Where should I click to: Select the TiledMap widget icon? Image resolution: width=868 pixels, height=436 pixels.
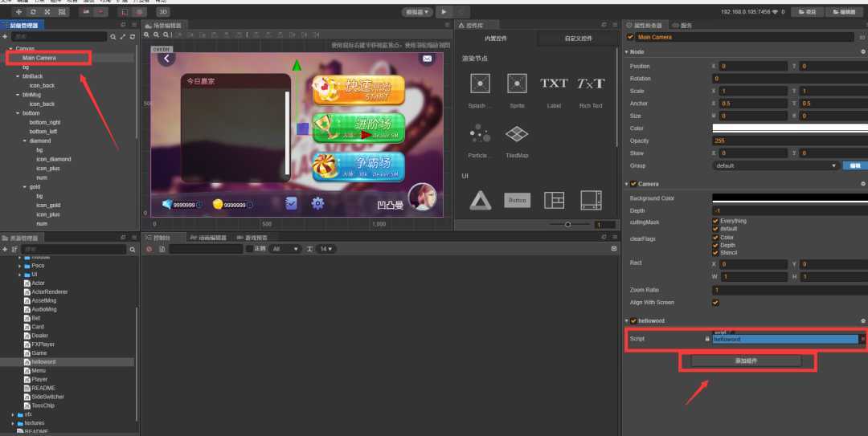[x=517, y=134]
